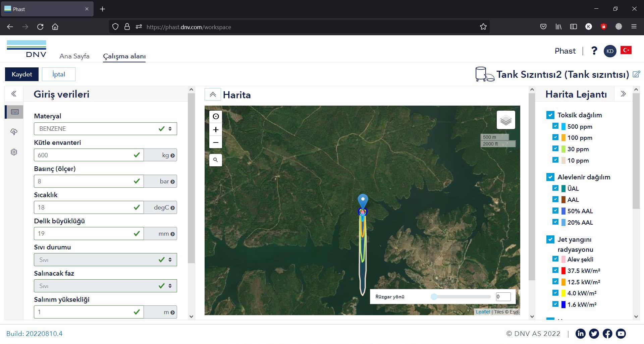This screenshot has height=344, width=644.
Task: Bookmark this page with the star
Action: (x=483, y=27)
